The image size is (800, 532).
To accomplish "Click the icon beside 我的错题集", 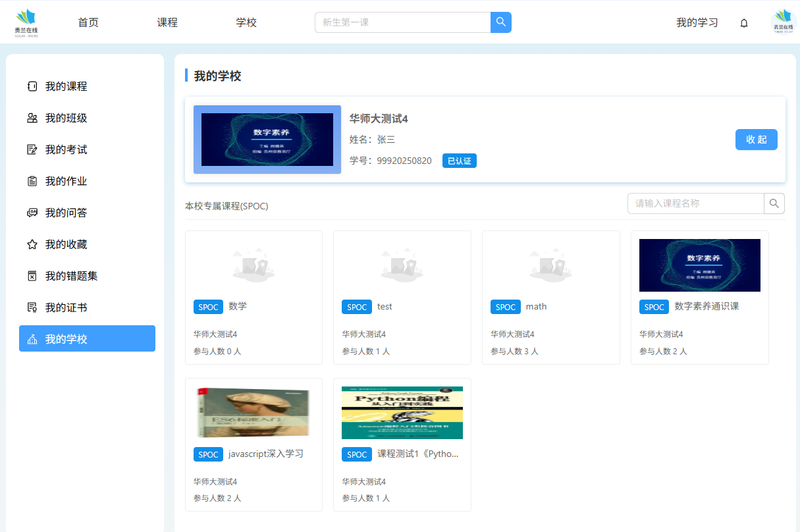I will point(32,276).
